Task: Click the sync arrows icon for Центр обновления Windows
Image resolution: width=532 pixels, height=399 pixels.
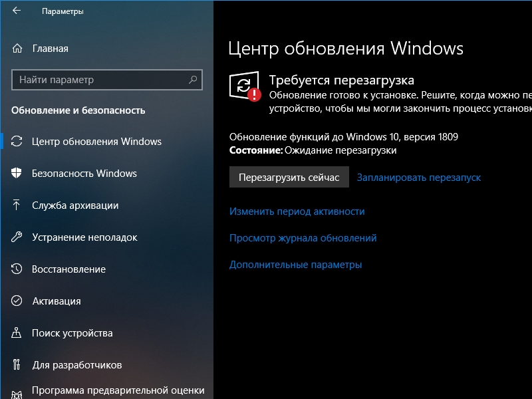Action: tap(17, 141)
